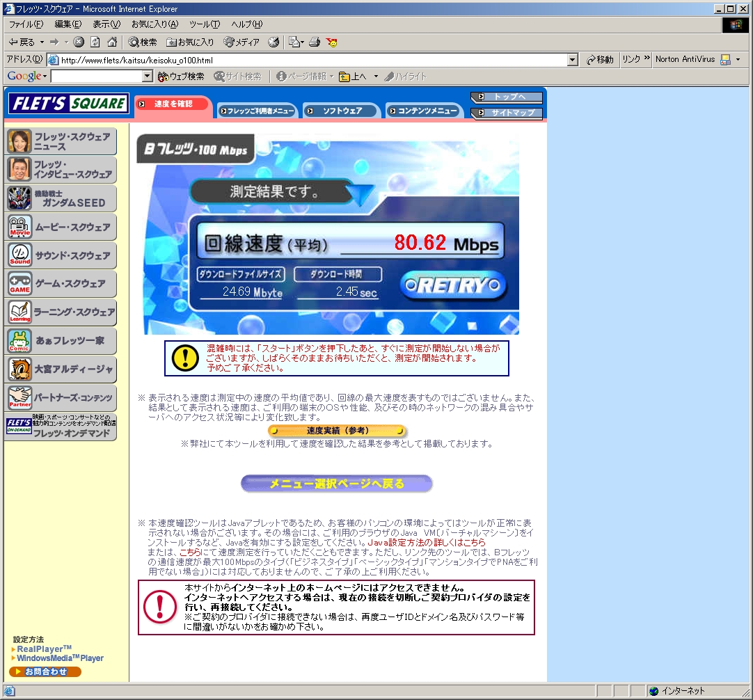The height and width of the screenshot is (700, 753).
Task: Open the 表示(V) menu
Action: [x=106, y=24]
